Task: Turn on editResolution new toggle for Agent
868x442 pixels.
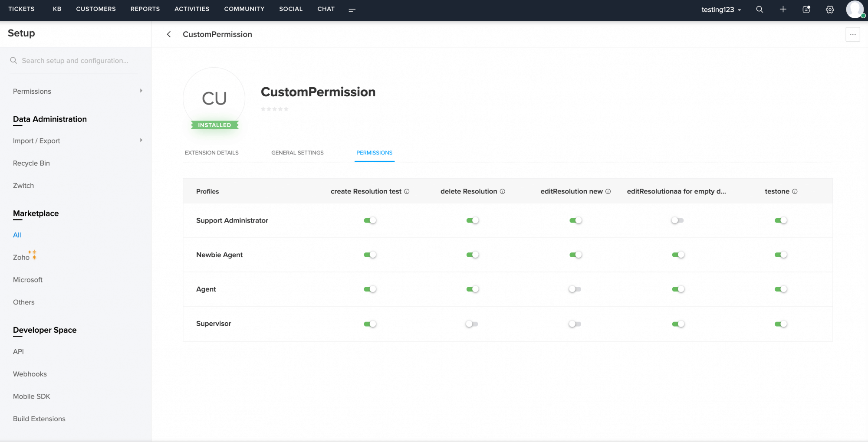Action: [x=575, y=289]
